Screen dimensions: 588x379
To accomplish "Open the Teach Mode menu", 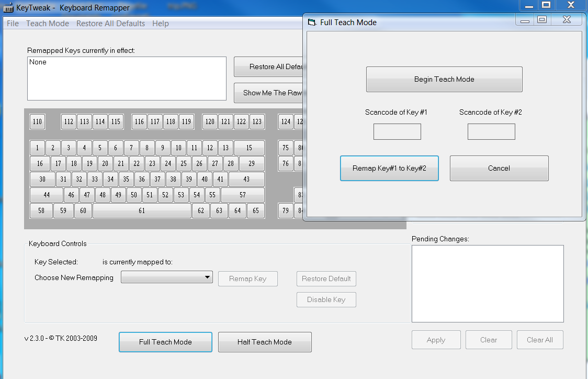I will 48,24.
